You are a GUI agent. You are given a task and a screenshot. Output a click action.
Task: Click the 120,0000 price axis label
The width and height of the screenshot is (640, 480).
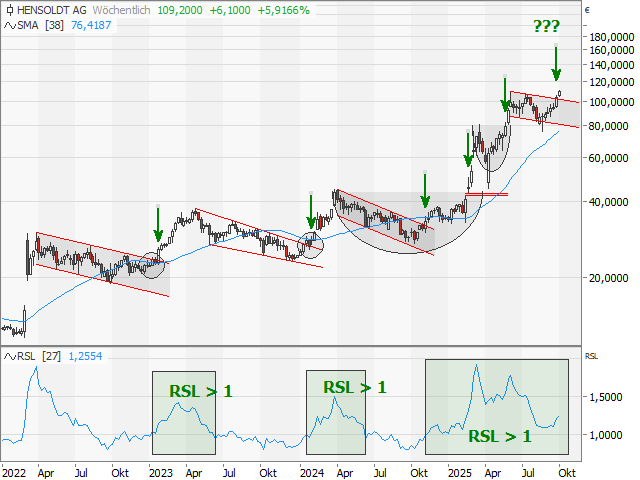click(x=611, y=82)
